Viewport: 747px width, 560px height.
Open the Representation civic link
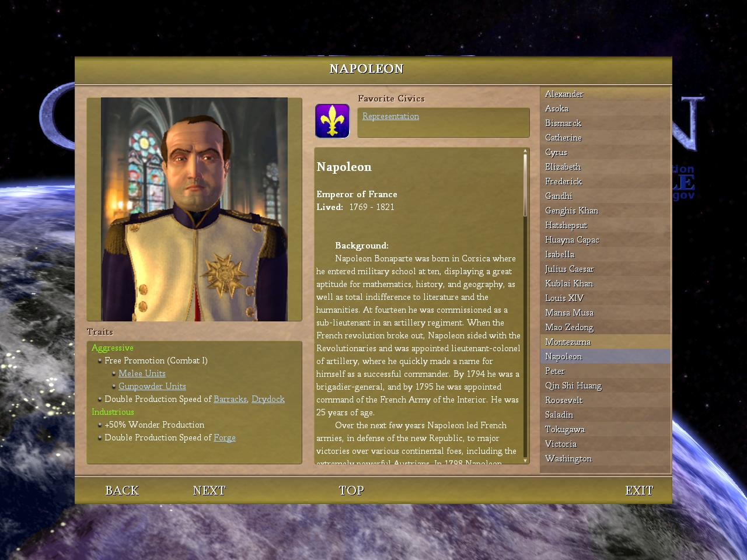point(390,116)
